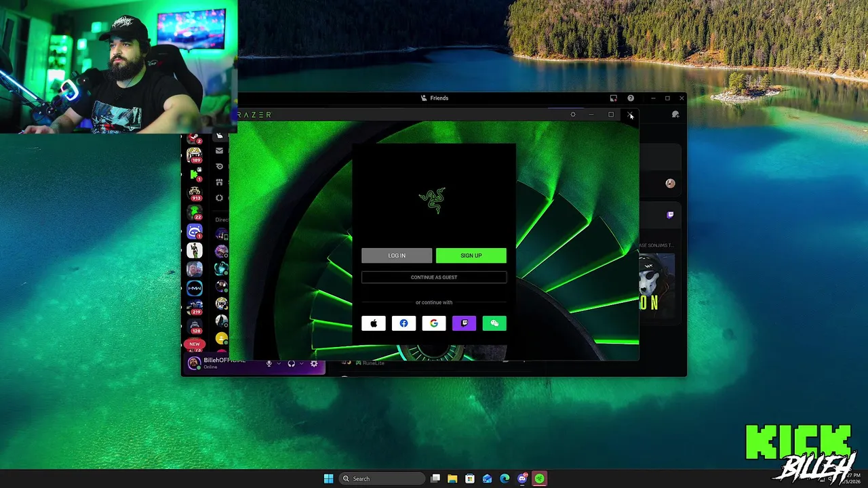Open the HMW Discord server icon

tap(195, 288)
